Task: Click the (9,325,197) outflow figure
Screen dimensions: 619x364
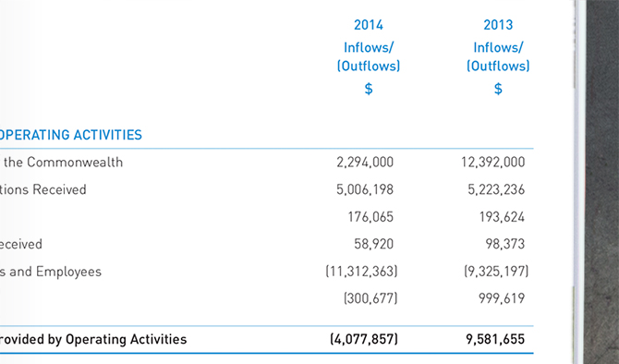Action: (x=496, y=272)
